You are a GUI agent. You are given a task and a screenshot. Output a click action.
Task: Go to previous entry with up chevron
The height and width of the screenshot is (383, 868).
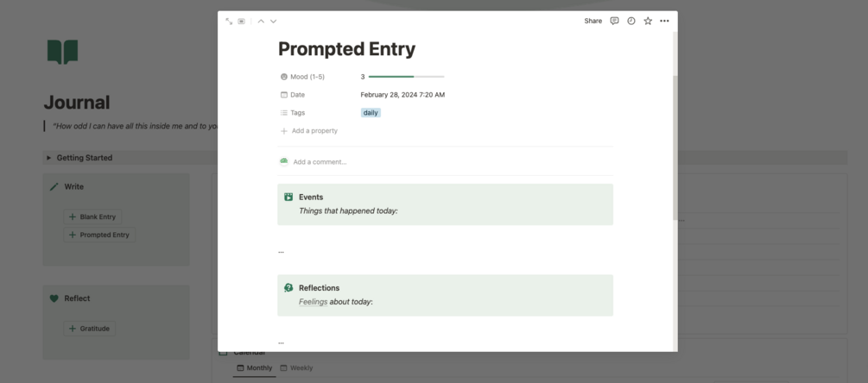click(x=261, y=21)
